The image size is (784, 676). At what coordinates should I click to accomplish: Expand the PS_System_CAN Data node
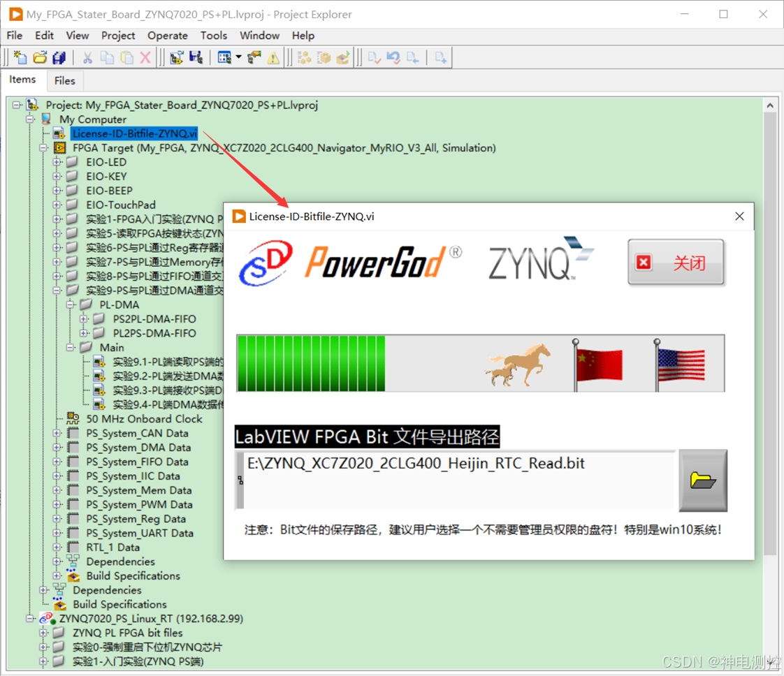pos(57,433)
